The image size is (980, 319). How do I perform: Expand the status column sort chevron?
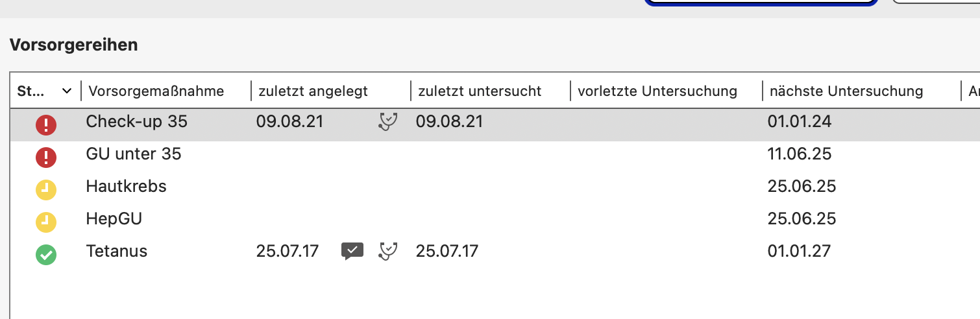pyautogui.click(x=66, y=91)
